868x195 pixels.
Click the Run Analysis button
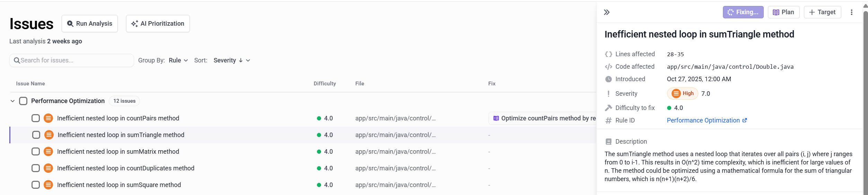click(90, 24)
